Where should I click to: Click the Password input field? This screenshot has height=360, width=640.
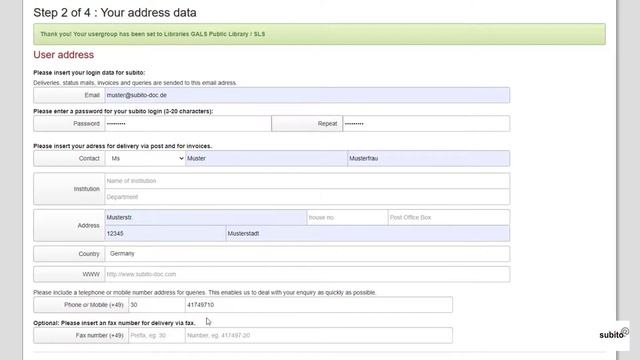188,124
